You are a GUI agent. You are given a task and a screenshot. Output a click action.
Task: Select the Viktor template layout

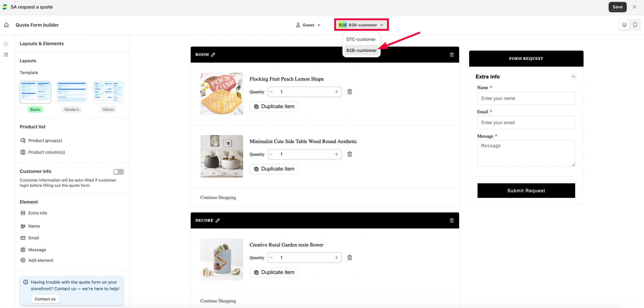[x=108, y=92]
